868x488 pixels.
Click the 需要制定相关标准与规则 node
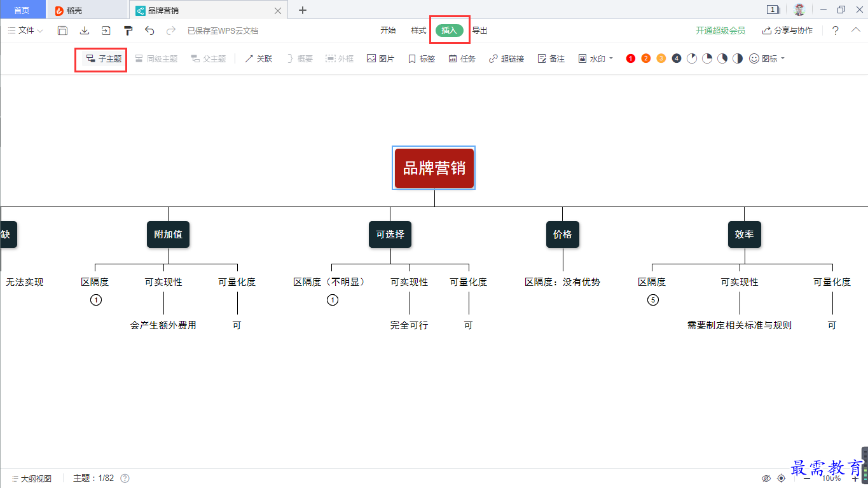[x=740, y=325]
